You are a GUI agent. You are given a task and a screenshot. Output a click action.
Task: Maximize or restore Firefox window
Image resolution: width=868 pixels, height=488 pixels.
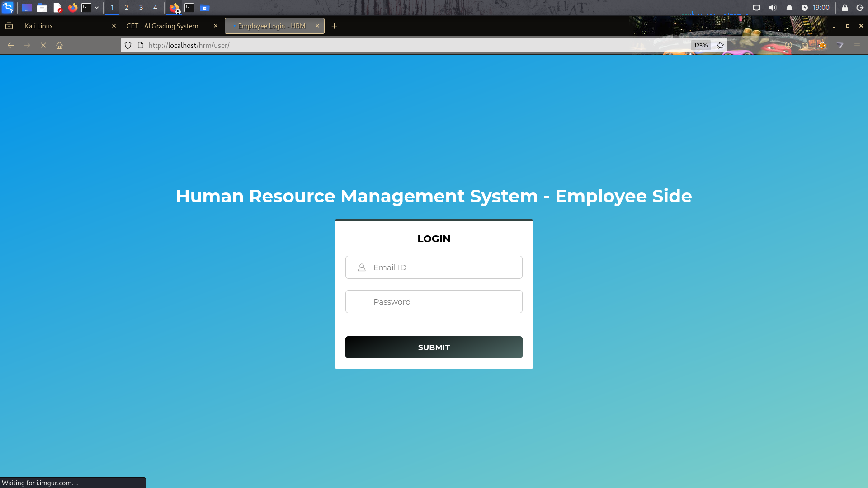848,26
